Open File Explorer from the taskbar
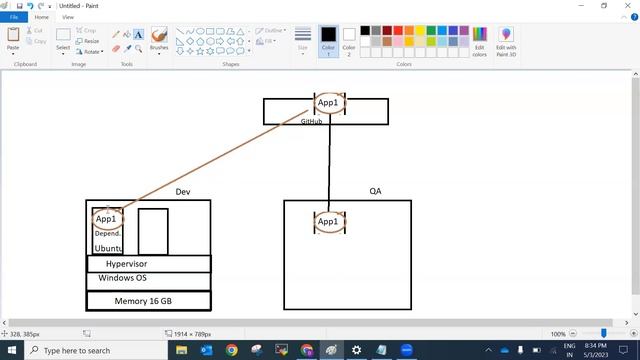 [181, 350]
